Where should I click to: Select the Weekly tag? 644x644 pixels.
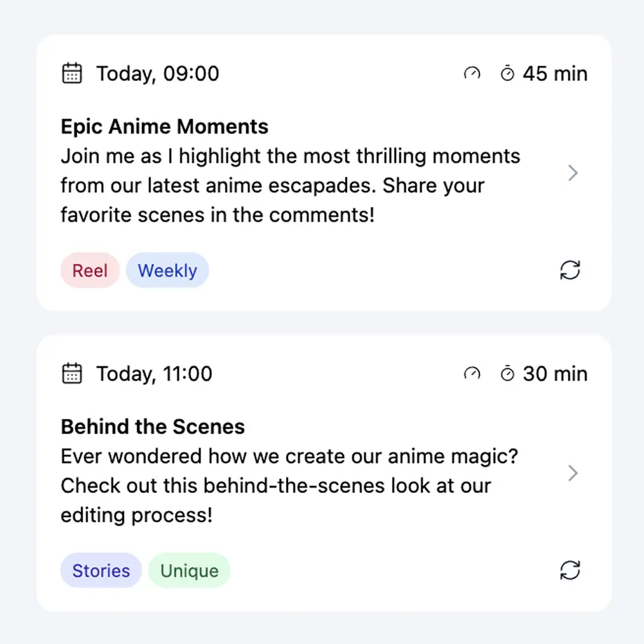click(x=167, y=270)
